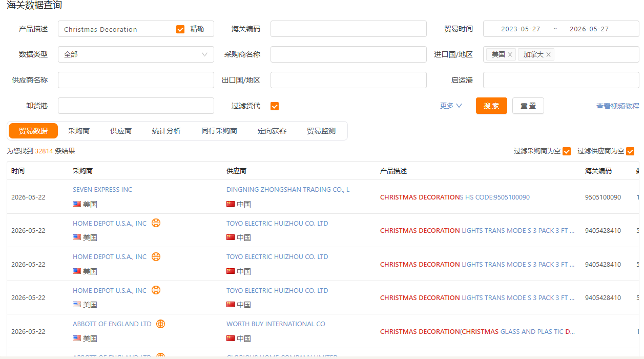Click the start date 2023-05-27
Viewport: 644px width, 359px height.
[521, 29]
